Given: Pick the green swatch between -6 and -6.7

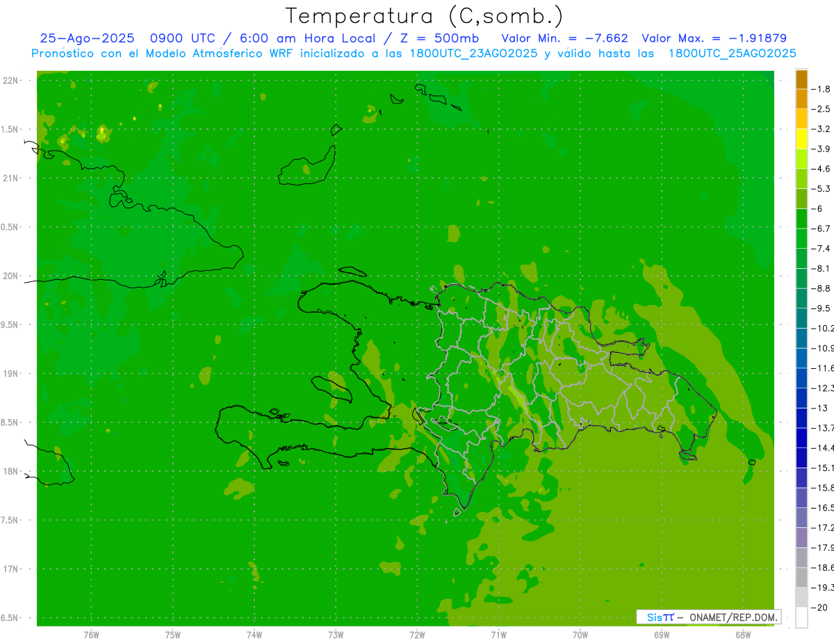Looking at the screenshot, I should click(x=801, y=219).
